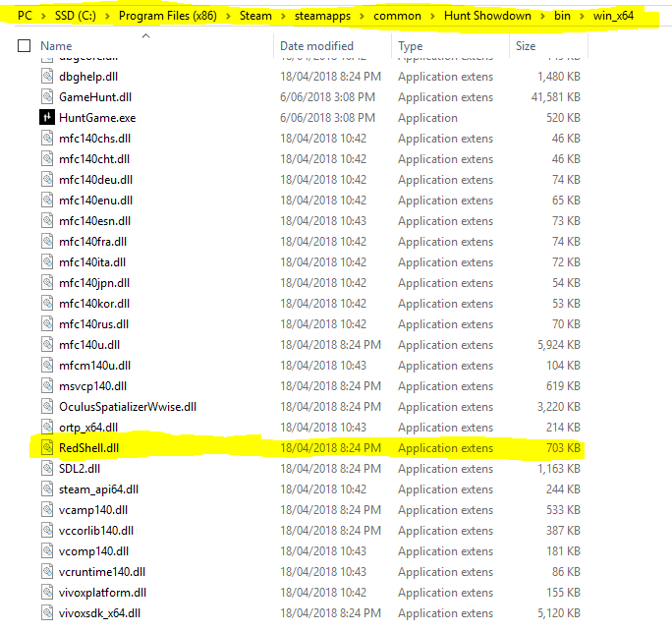Click the OculusSpatializerWwise.dll file icon
The height and width of the screenshot is (632, 672).
tap(47, 407)
